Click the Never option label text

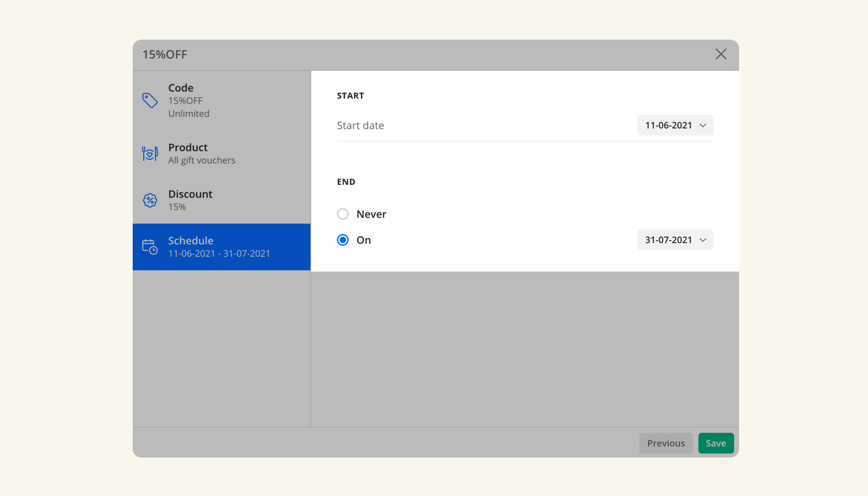pos(371,214)
